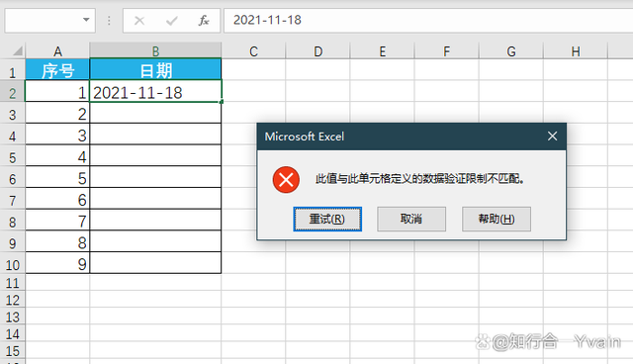Select row 15 header

(x=13, y=351)
